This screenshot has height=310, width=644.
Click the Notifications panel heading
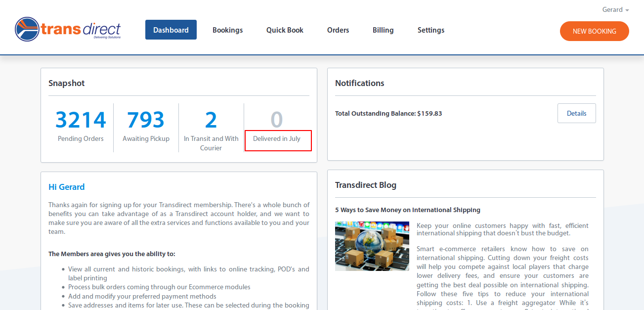click(x=360, y=83)
